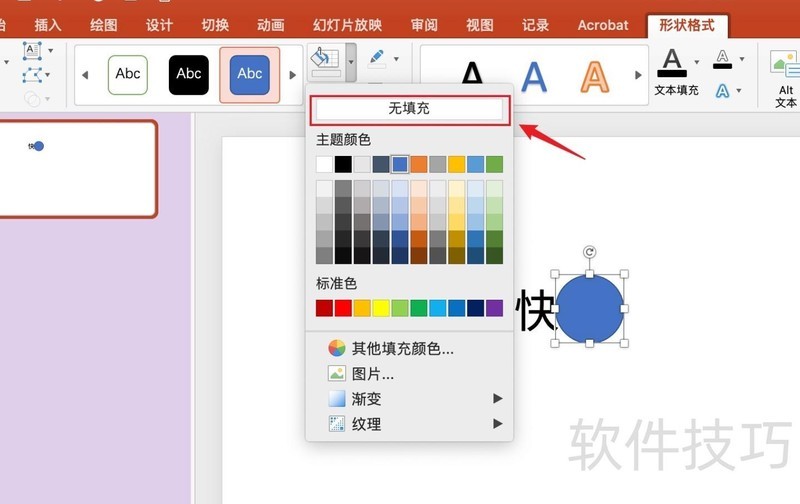Switch to the Insert tab
Screen dimensions: 800x504
click(x=47, y=25)
